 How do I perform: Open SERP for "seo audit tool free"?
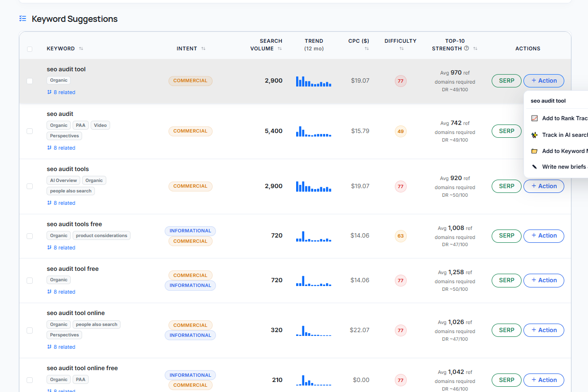click(x=506, y=280)
